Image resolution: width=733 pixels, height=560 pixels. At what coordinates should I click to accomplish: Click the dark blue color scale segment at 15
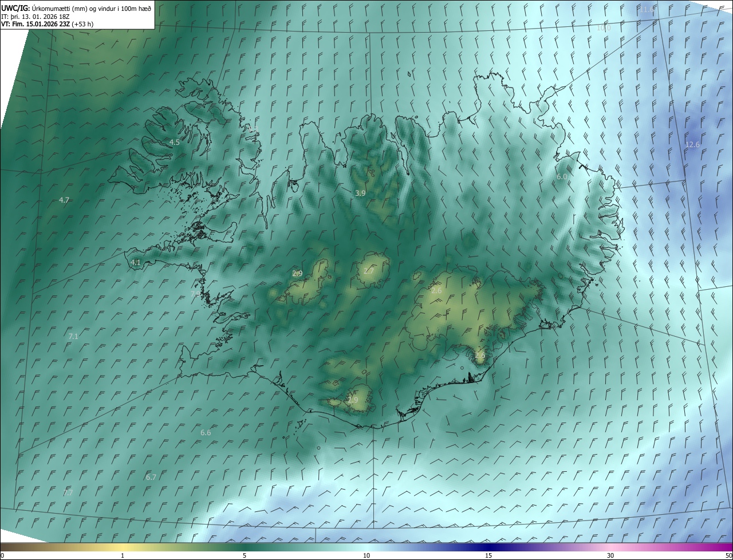[488, 547]
